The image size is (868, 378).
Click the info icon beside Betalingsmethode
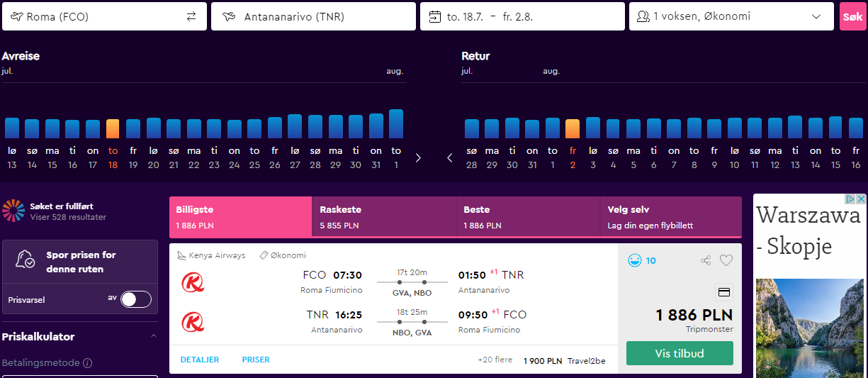[x=88, y=363]
